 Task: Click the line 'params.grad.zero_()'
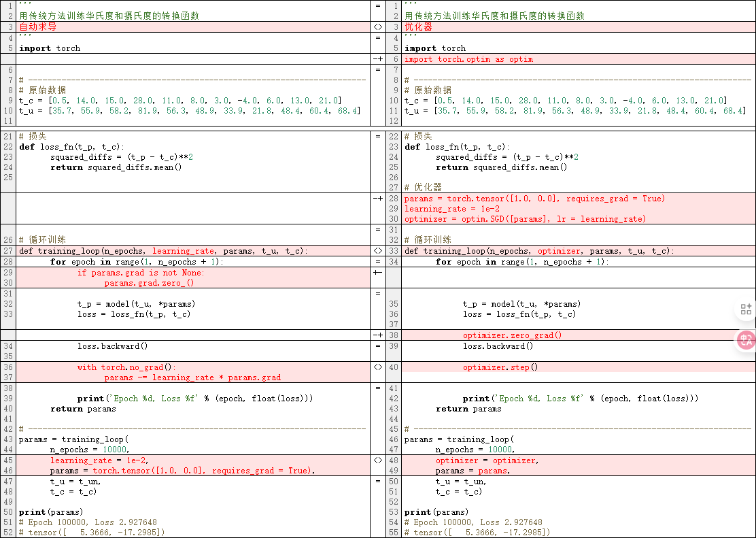pos(149,283)
